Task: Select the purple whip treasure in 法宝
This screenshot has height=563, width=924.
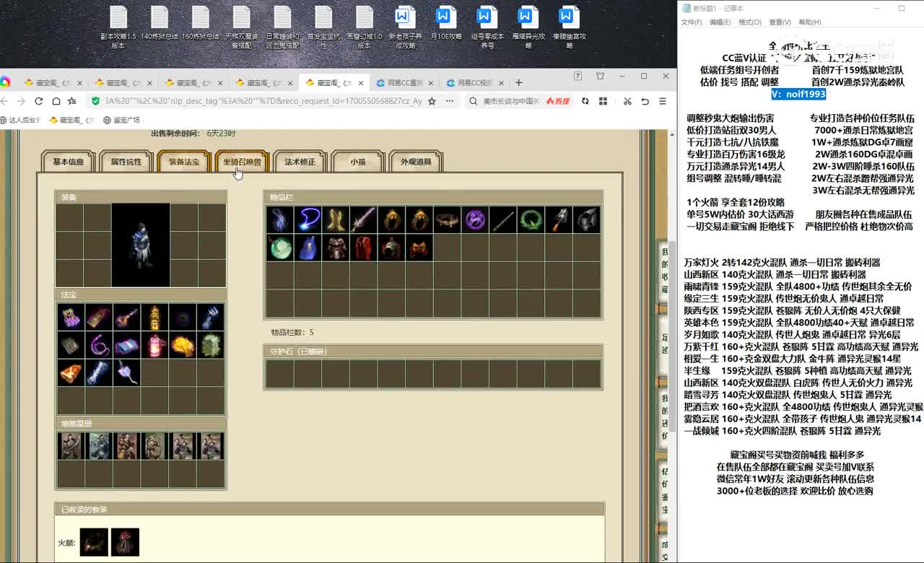Action: (x=99, y=346)
